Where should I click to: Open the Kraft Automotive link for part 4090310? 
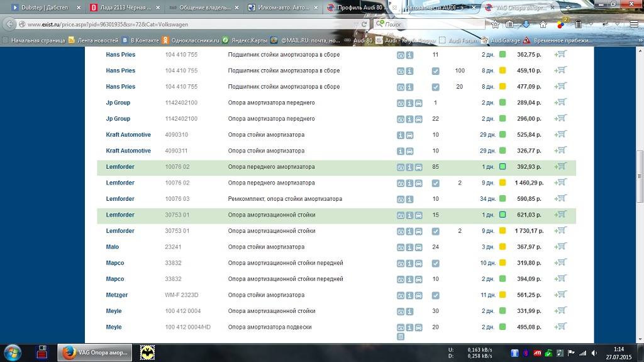coord(128,135)
